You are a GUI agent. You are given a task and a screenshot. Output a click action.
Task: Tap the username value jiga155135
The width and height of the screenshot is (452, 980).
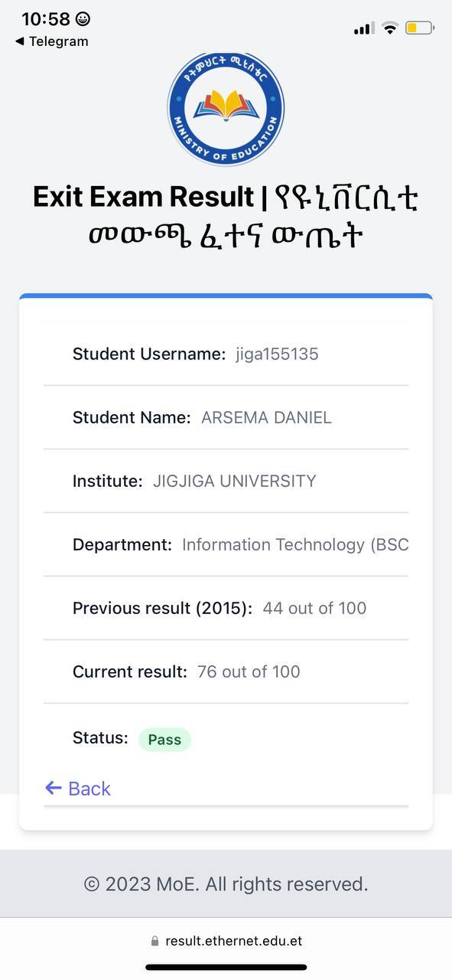tap(277, 354)
